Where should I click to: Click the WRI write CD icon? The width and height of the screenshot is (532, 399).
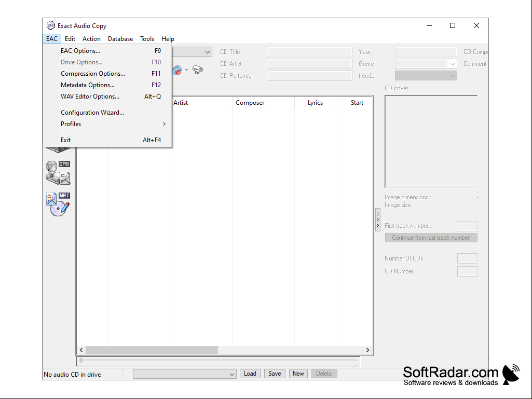tap(58, 204)
